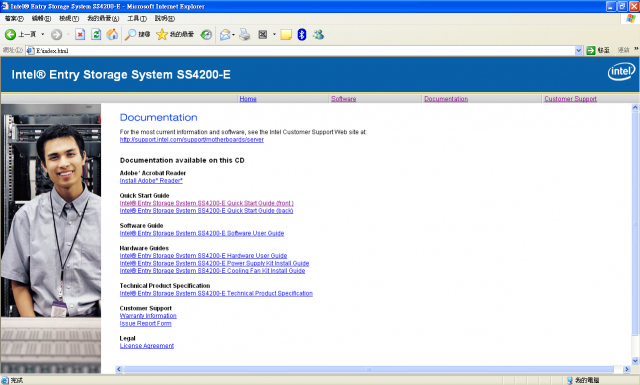640x385 pixels.
Task: Open the Mail icon in toolbar
Action: [x=225, y=35]
